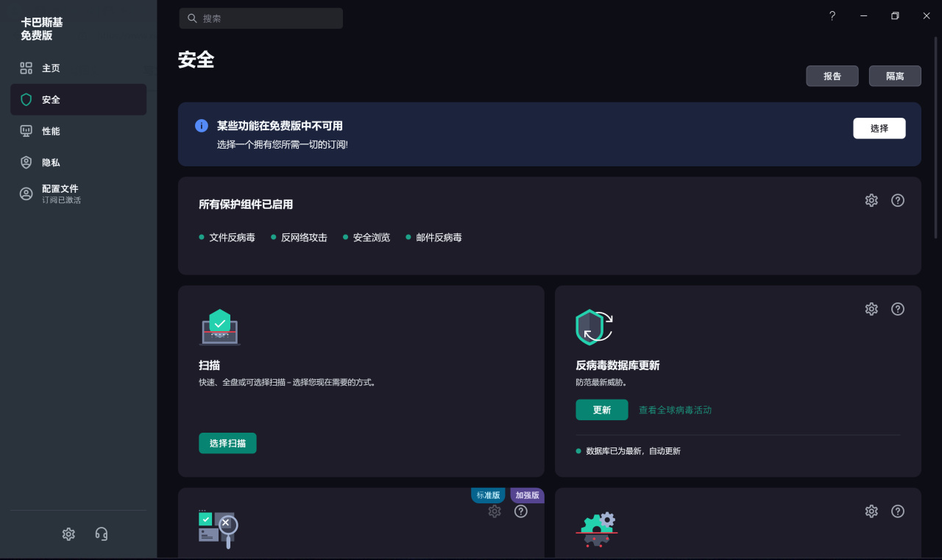This screenshot has width=942, height=560.
Task: Click the 卡巴斯基 免费版 product name
Action: click(x=42, y=29)
